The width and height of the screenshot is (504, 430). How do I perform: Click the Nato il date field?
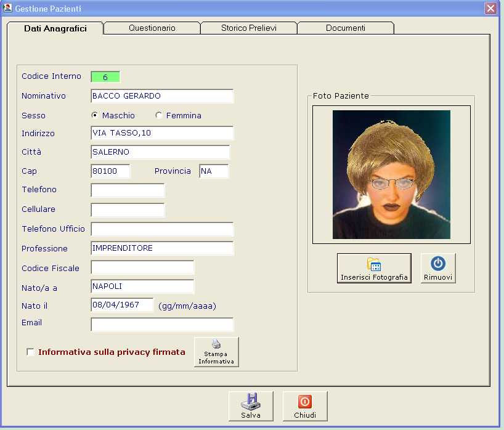[x=122, y=305]
